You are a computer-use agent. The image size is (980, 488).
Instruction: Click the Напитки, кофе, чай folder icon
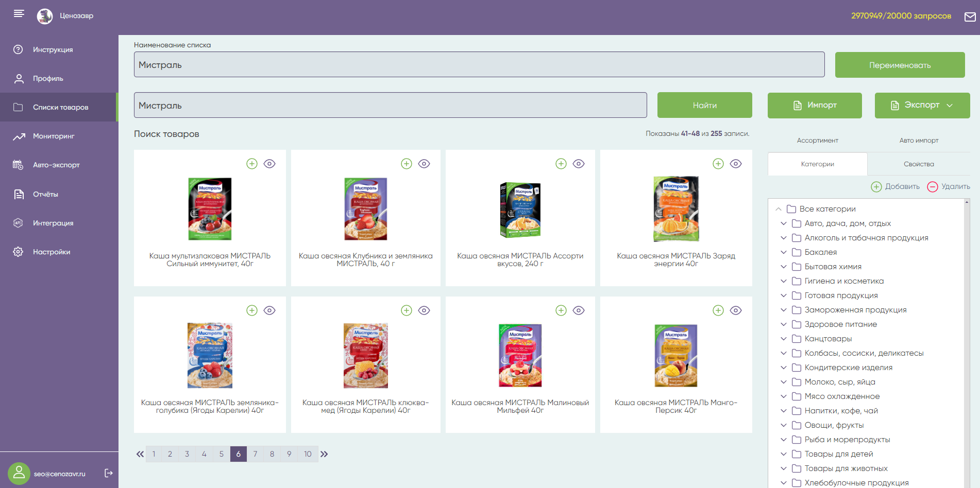pos(797,411)
